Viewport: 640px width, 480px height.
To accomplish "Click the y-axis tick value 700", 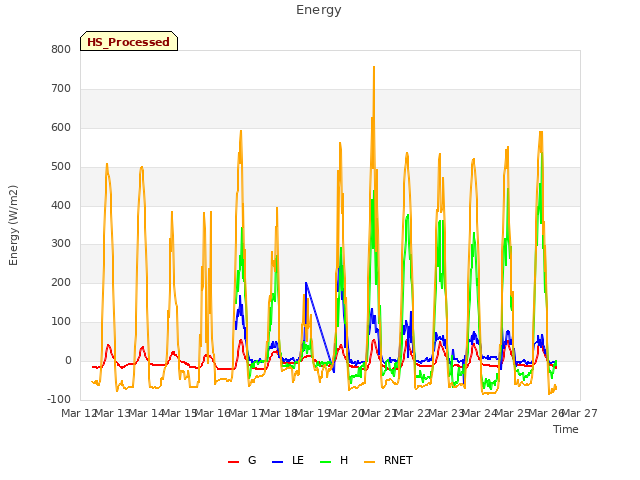I will click(x=61, y=88).
